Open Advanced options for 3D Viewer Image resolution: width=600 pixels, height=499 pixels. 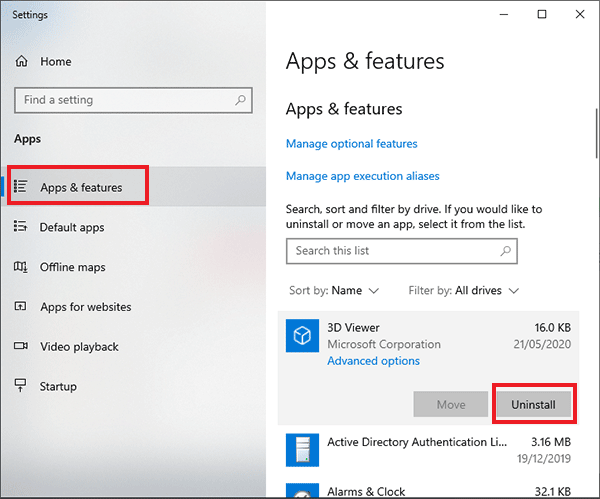pos(373,361)
